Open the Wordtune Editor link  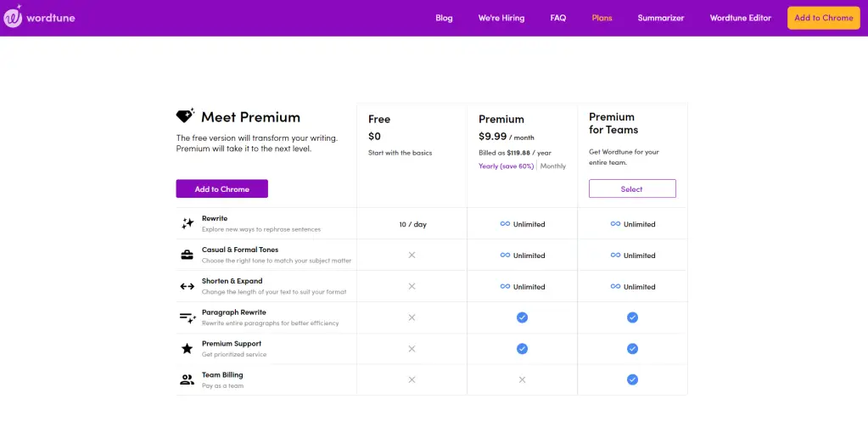click(x=740, y=18)
